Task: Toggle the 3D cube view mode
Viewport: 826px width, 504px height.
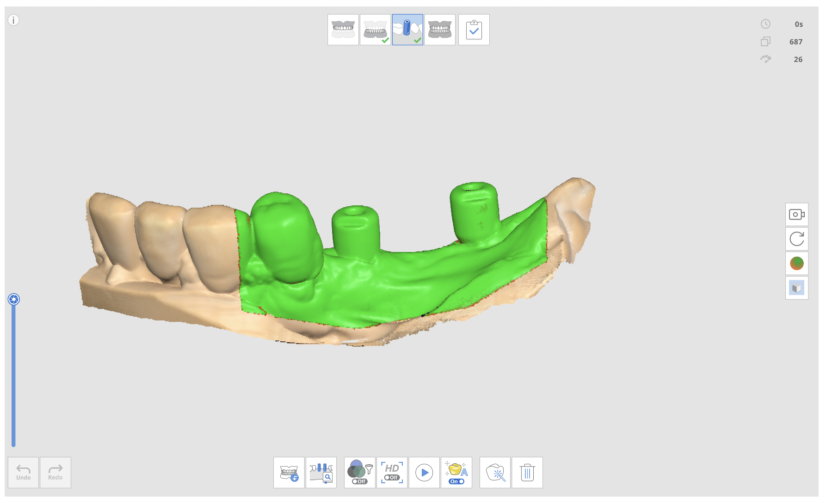Action: [x=796, y=288]
